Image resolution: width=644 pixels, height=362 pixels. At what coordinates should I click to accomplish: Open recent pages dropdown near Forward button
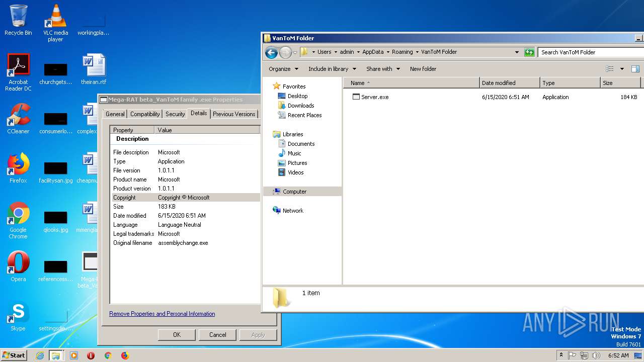pyautogui.click(x=295, y=52)
